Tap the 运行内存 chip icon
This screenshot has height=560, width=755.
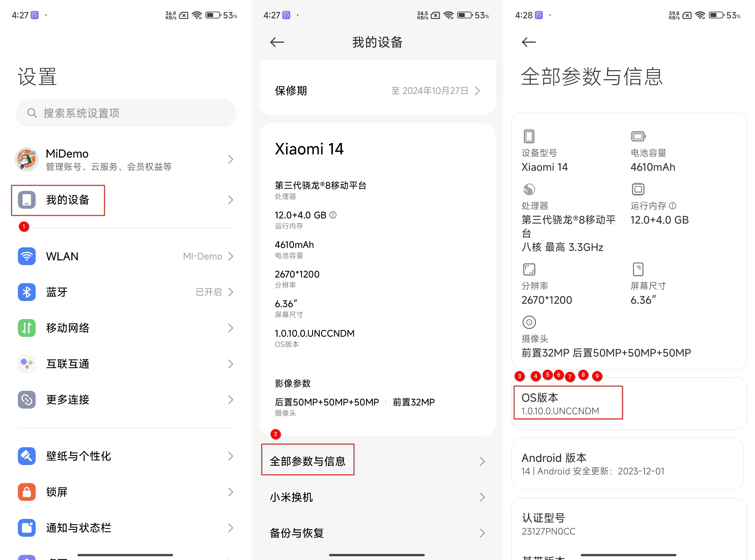(x=638, y=189)
